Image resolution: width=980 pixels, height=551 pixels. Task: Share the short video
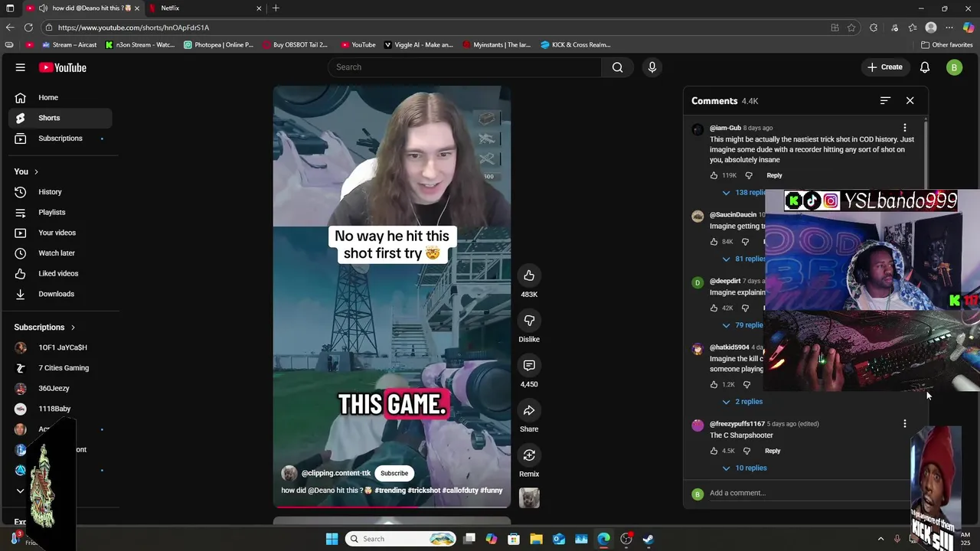point(529,411)
